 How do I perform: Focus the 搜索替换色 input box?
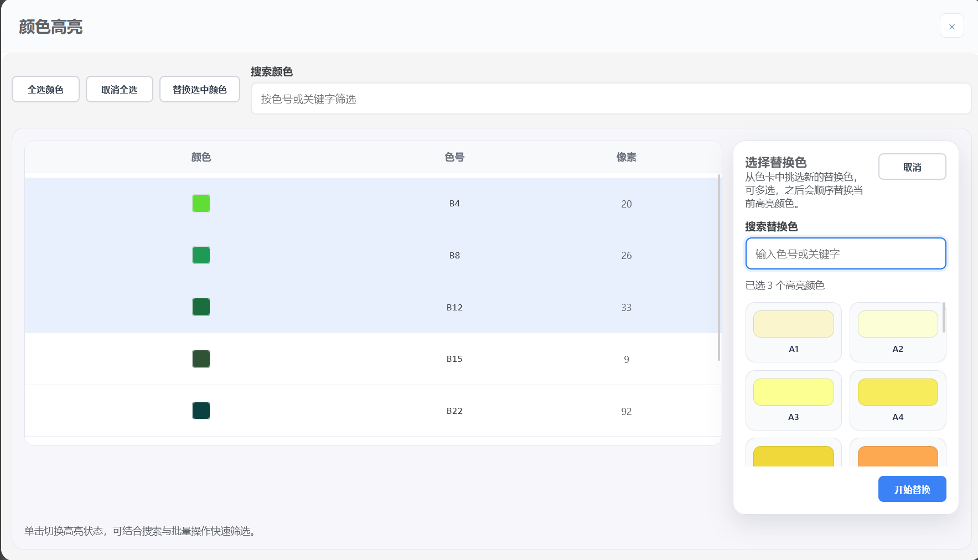[x=845, y=253]
